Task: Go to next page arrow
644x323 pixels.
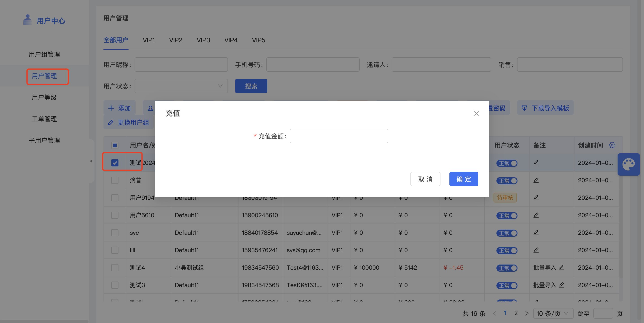Action: tap(527, 313)
